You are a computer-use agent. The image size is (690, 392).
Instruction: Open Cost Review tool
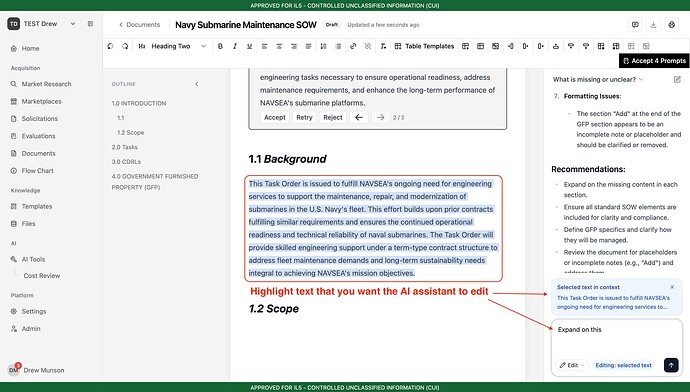pyautogui.click(x=42, y=276)
